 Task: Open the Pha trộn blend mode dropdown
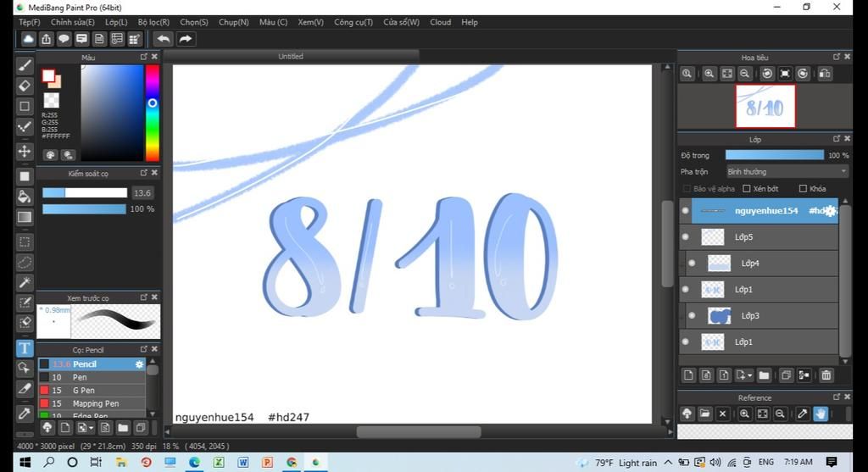[x=787, y=172]
